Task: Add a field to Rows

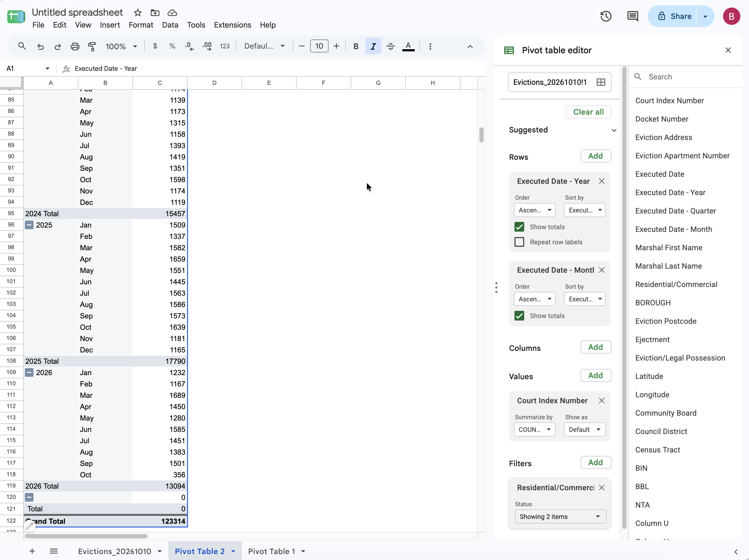Action: [596, 156]
